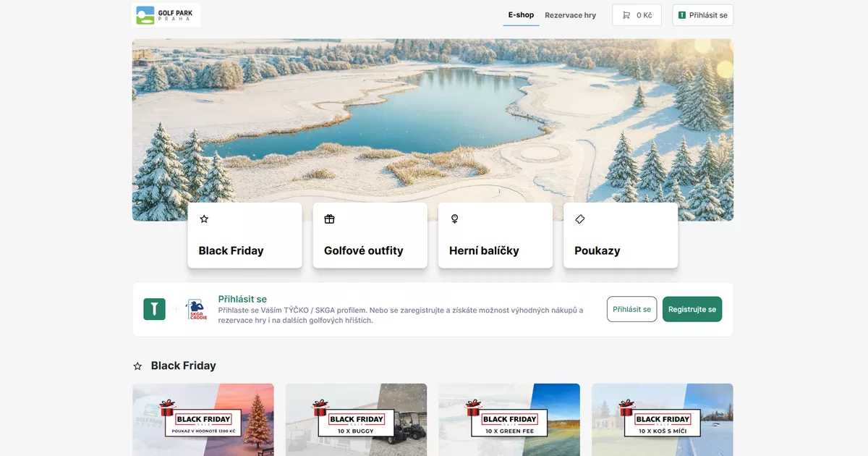Viewport: 868px width, 456px height.
Task: Click the green Registrujte se button
Action: [692, 309]
